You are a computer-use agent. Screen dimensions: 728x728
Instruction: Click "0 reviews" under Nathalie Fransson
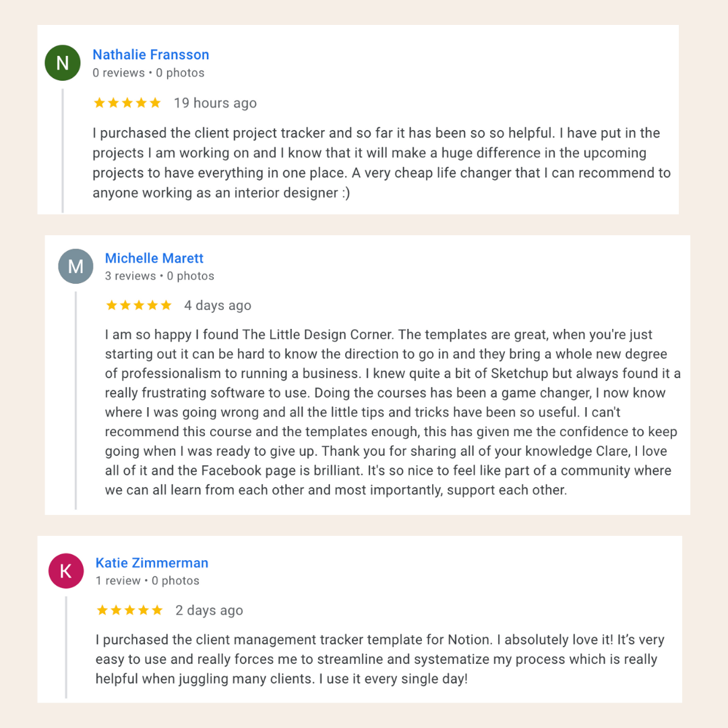(119, 73)
